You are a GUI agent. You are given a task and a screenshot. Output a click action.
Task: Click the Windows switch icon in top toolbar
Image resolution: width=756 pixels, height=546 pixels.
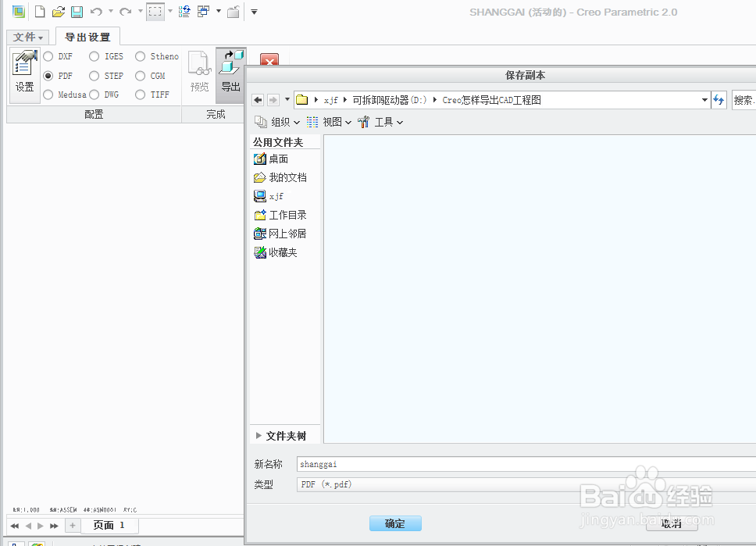[x=204, y=12]
